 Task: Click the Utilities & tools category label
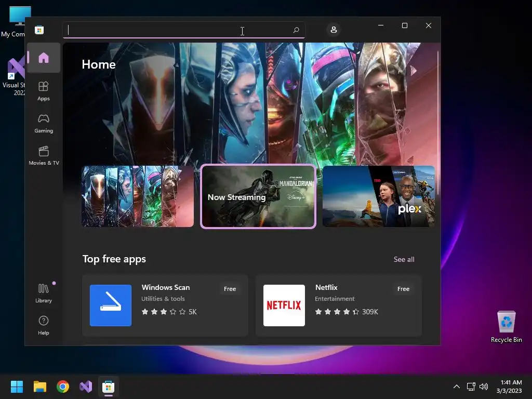(163, 299)
